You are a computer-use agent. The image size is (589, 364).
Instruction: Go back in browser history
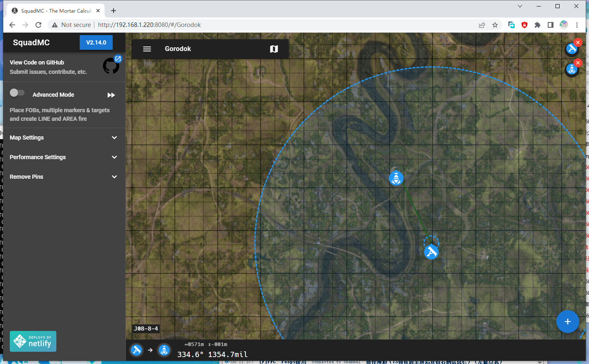[x=12, y=25]
